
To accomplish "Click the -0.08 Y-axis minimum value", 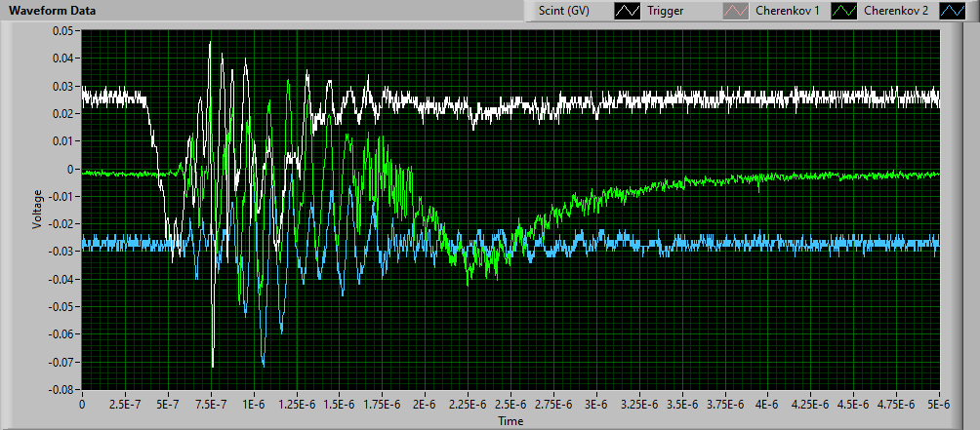I will [x=61, y=389].
